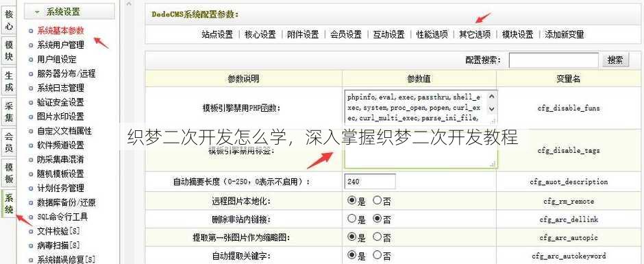Viewport: 644px width, 264px height.
Task: Open 软件频道设置 page
Action: [60, 145]
